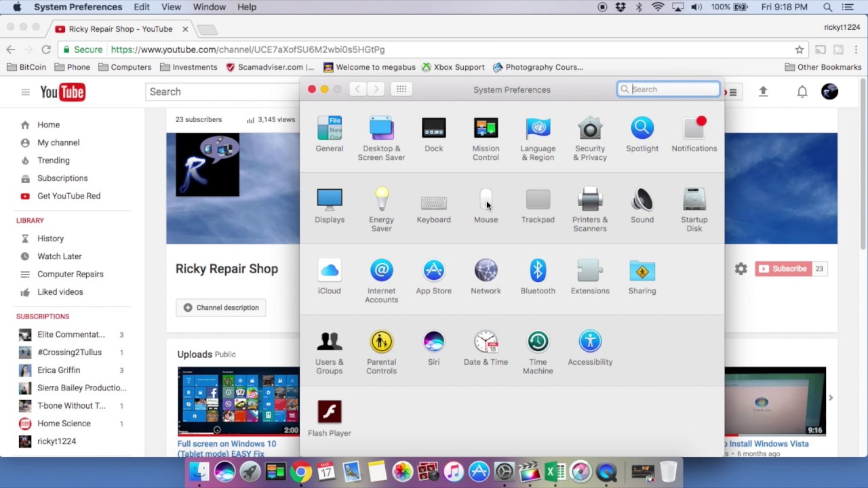Screen dimensions: 868x488
Task: Open Full screen on Windows 10 video thumbnail
Action: tap(238, 401)
